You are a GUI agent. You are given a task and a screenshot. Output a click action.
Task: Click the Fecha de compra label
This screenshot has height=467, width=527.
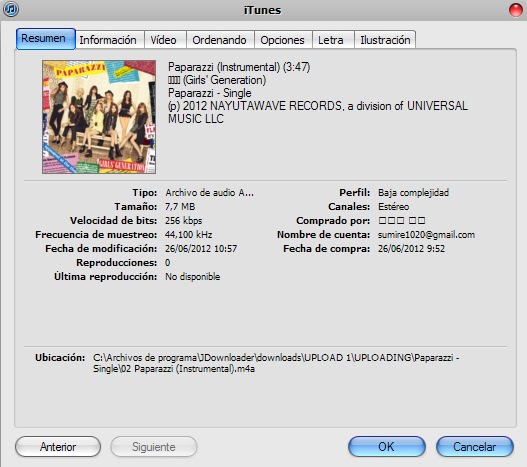pyautogui.click(x=326, y=248)
